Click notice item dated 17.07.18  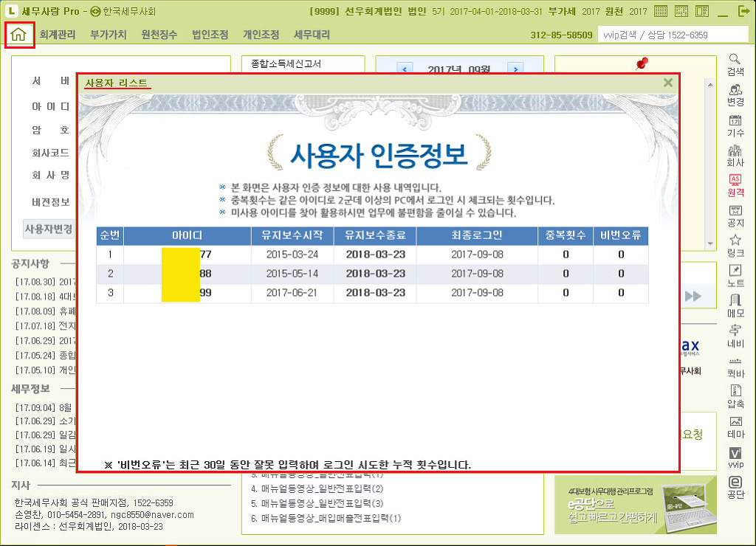point(45,326)
